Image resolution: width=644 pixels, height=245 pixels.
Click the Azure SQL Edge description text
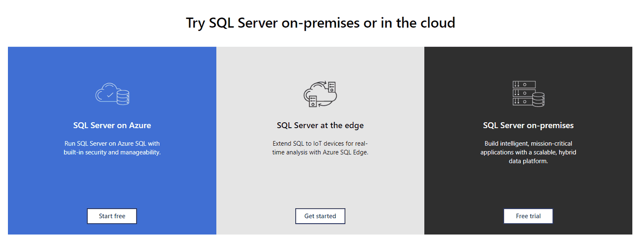(320, 147)
